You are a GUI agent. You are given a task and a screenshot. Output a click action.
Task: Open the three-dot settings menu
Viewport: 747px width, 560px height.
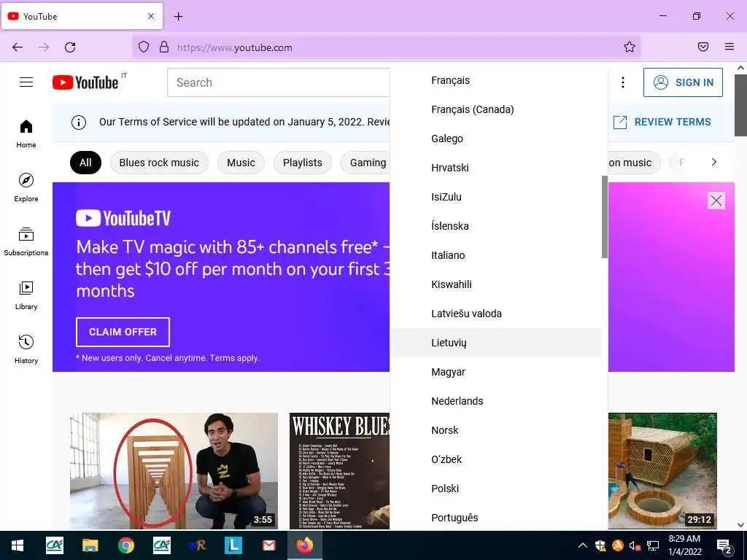(623, 82)
